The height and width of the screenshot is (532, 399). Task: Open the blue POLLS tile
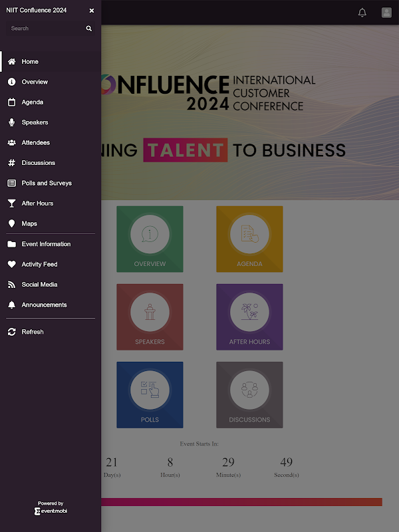coord(150,395)
